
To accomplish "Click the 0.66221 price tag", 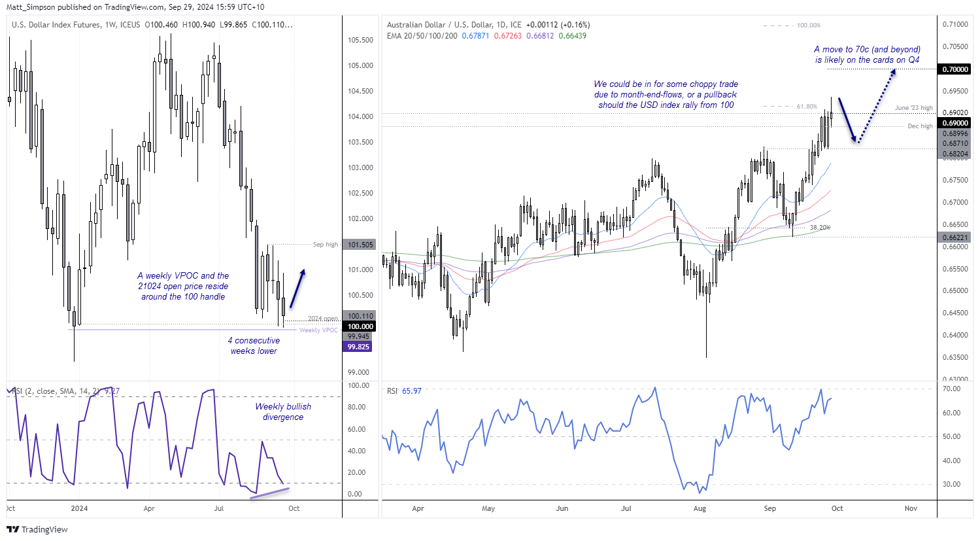I will (955, 237).
